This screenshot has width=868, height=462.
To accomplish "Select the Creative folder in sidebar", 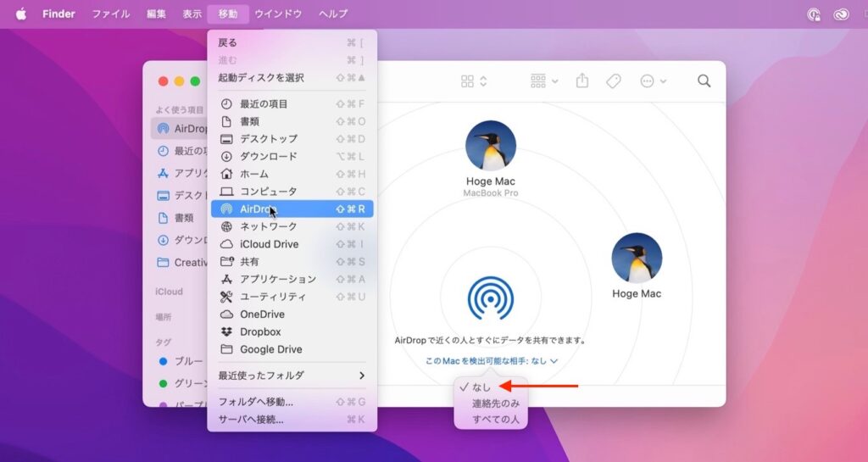I will pyautogui.click(x=180, y=262).
